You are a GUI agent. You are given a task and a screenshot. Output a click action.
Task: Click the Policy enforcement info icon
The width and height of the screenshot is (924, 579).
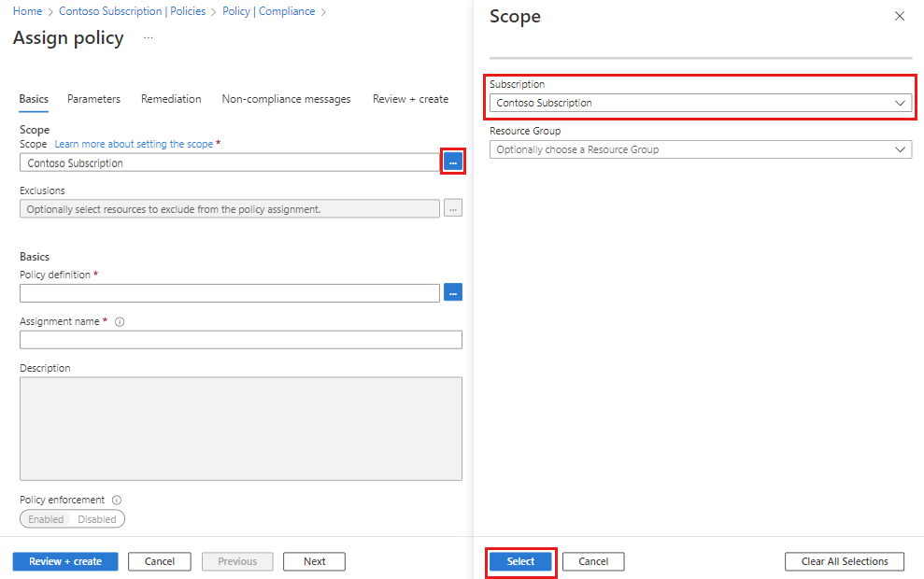coord(117,500)
